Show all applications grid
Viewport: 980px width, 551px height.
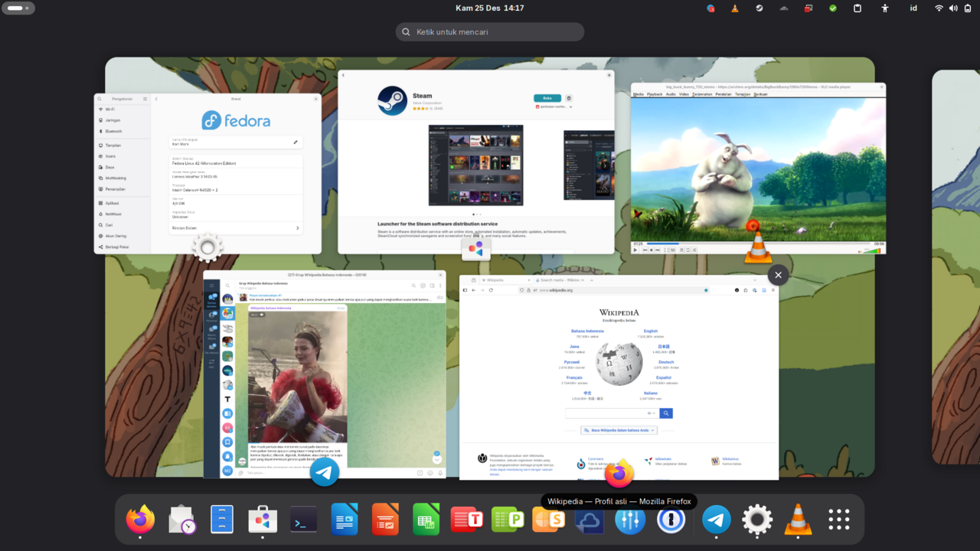[839, 520]
